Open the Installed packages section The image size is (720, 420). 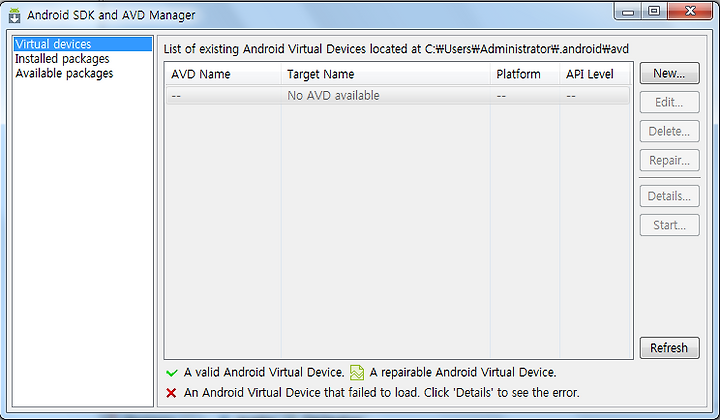click(x=62, y=59)
